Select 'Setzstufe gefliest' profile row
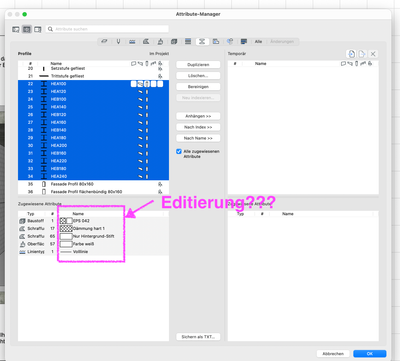 point(93,68)
